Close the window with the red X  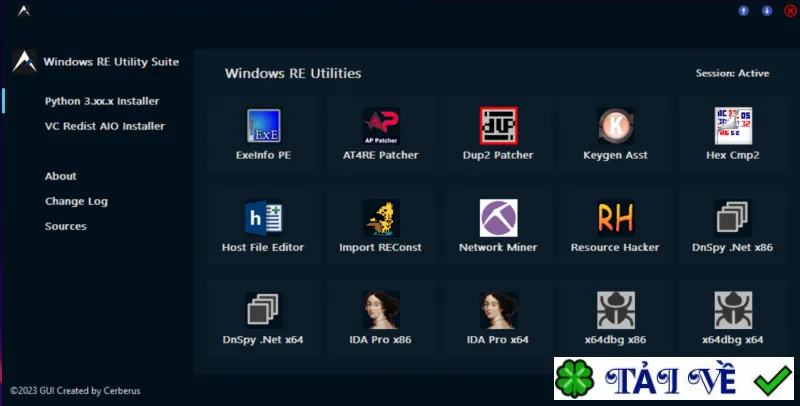coord(790,11)
